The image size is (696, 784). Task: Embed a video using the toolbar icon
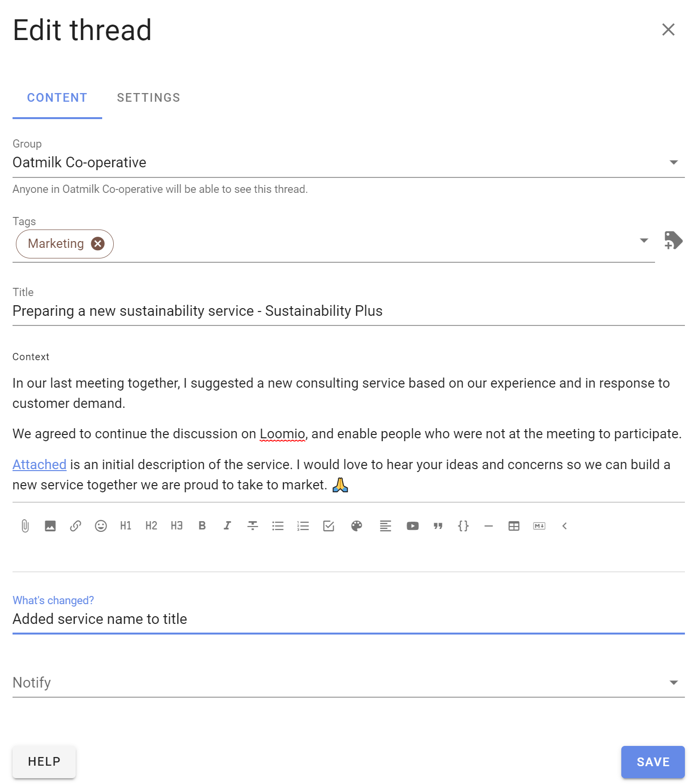pyautogui.click(x=413, y=526)
